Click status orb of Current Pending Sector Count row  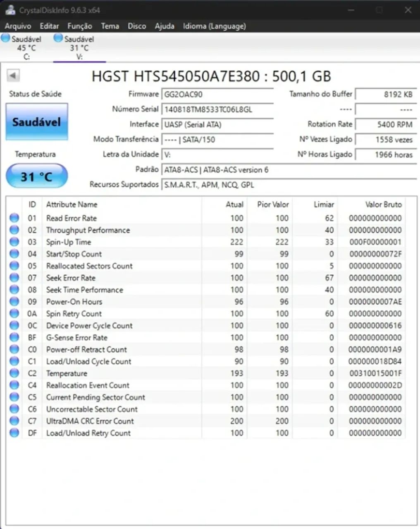14,397
